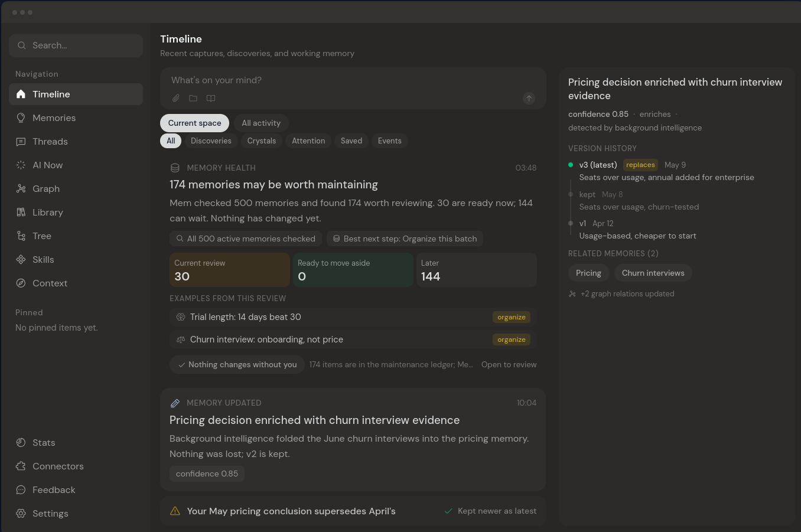
Task: Open Pricing decision enriched timeline card title
Action: pyautogui.click(x=314, y=420)
